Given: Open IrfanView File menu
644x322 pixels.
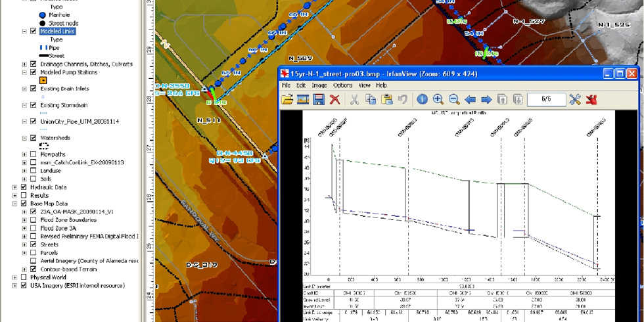Looking at the screenshot, I should tap(287, 85).
